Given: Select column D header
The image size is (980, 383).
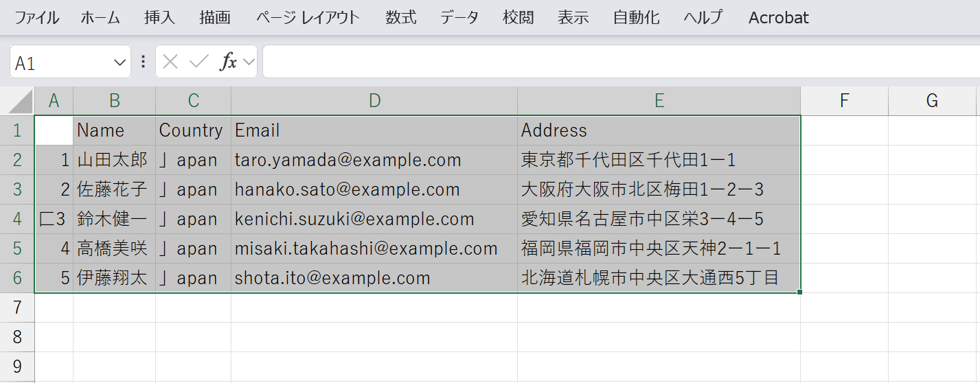Looking at the screenshot, I should pyautogui.click(x=374, y=101).
